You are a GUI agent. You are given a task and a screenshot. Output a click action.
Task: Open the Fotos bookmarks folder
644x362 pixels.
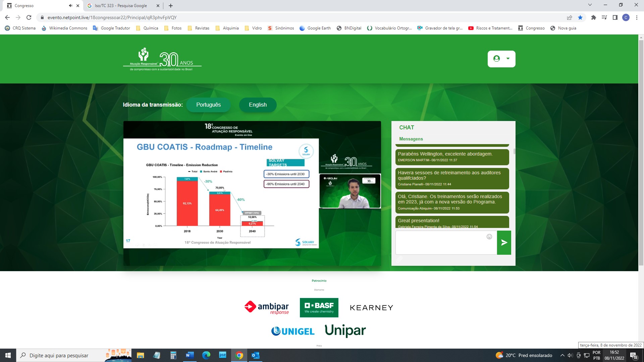tap(173, 28)
